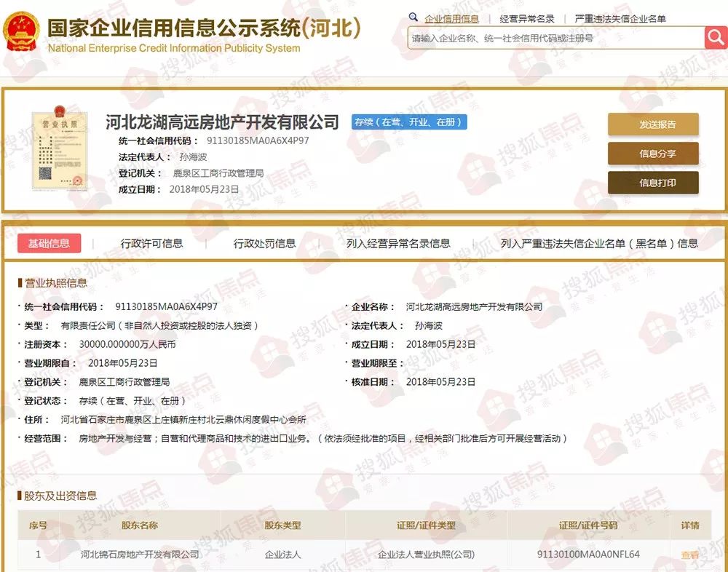Select the 基础信息 tab
The image size is (728, 572).
49,244
